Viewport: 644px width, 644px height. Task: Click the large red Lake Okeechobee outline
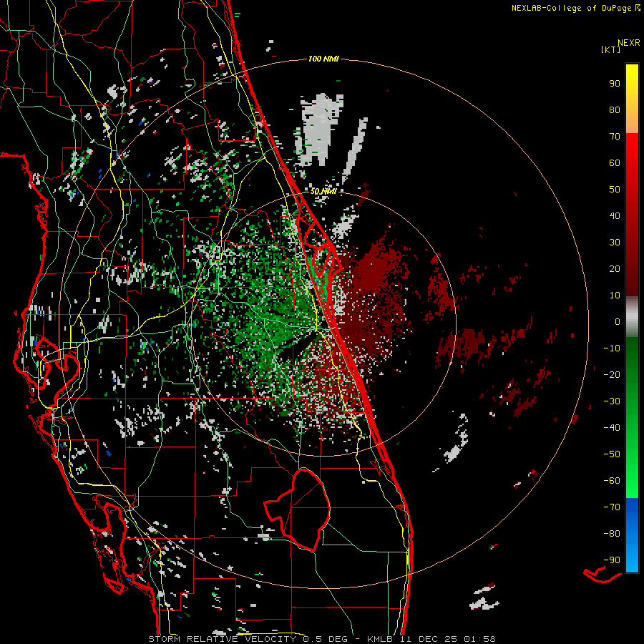[x=298, y=509]
